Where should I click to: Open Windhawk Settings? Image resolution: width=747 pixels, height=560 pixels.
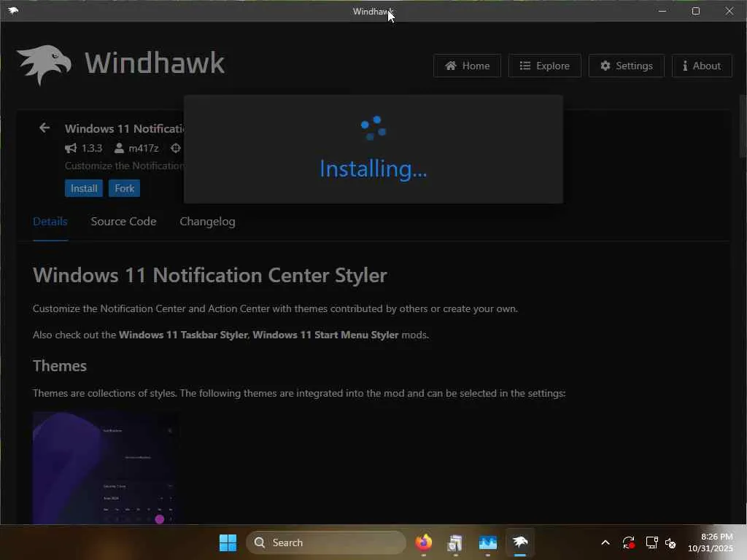point(626,66)
